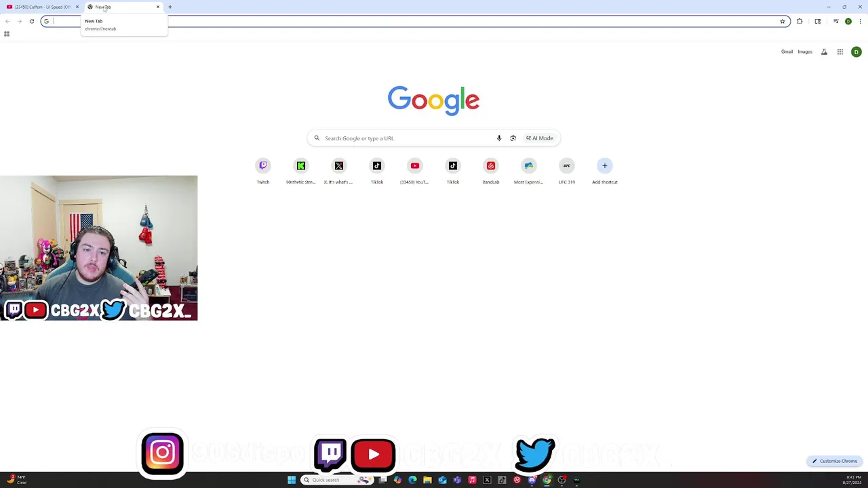Open File Explorer from the taskbar
Screen dimensions: 868x488
click(x=427, y=480)
